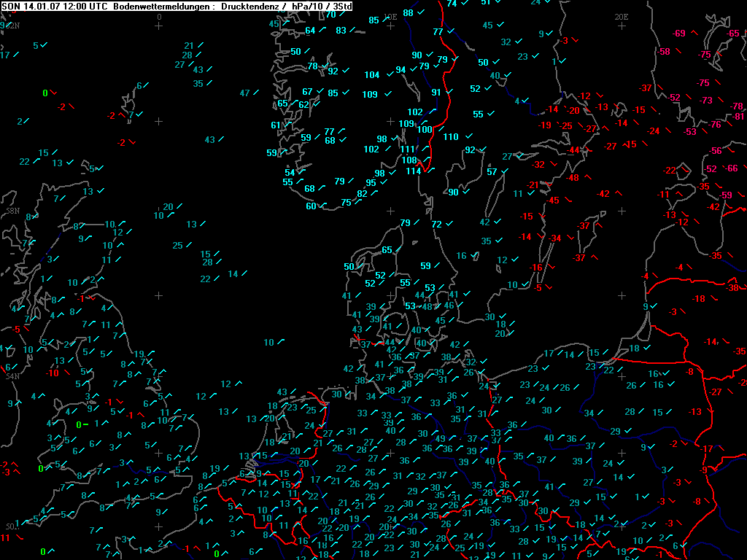Click the pink station value -73
Viewport: 747px width, 560px height.
(x=706, y=101)
